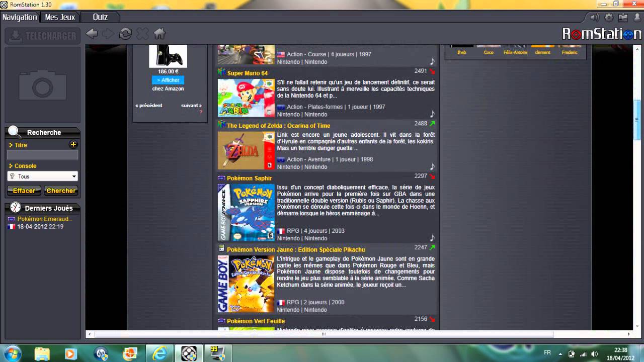644x362 pixels.
Task: Switch to the Mes Jeux tab
Action: (60, 17)
